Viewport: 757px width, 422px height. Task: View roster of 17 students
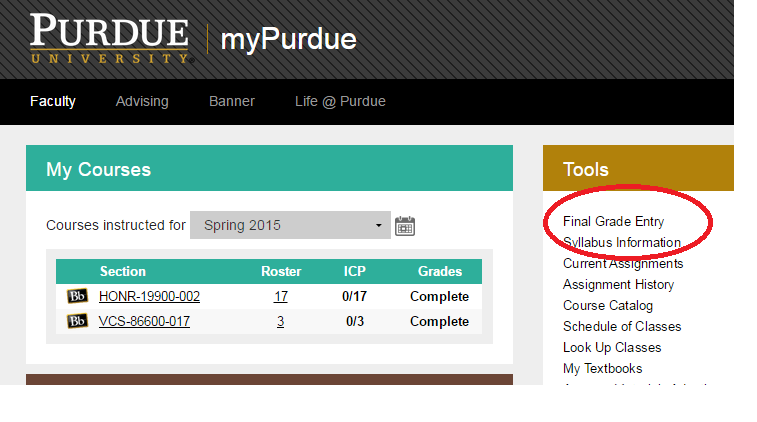[281, 297]
